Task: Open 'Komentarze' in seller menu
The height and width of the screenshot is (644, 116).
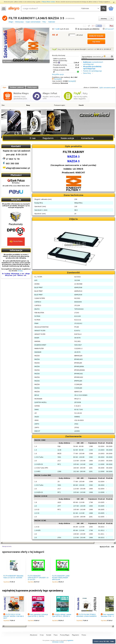Action: point(87,138)
